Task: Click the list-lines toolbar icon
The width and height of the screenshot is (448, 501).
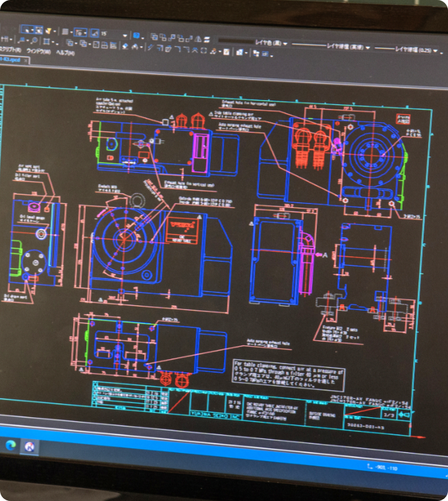Action: pos(65,32)
